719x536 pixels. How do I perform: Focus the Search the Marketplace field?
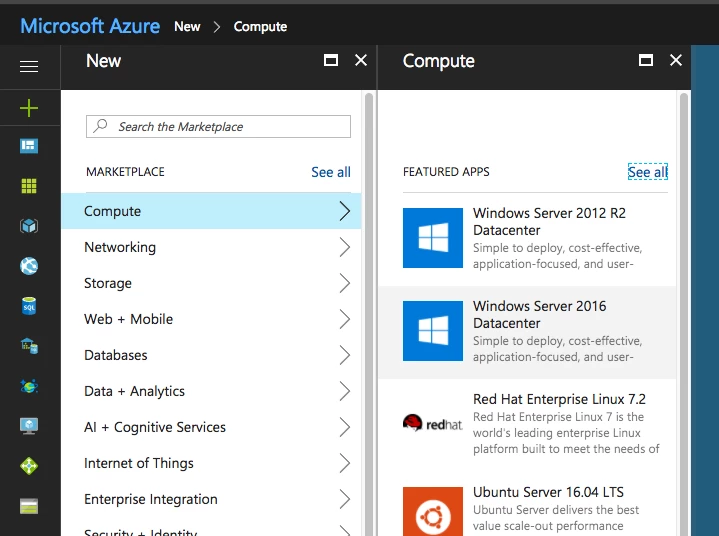[218, 126]
